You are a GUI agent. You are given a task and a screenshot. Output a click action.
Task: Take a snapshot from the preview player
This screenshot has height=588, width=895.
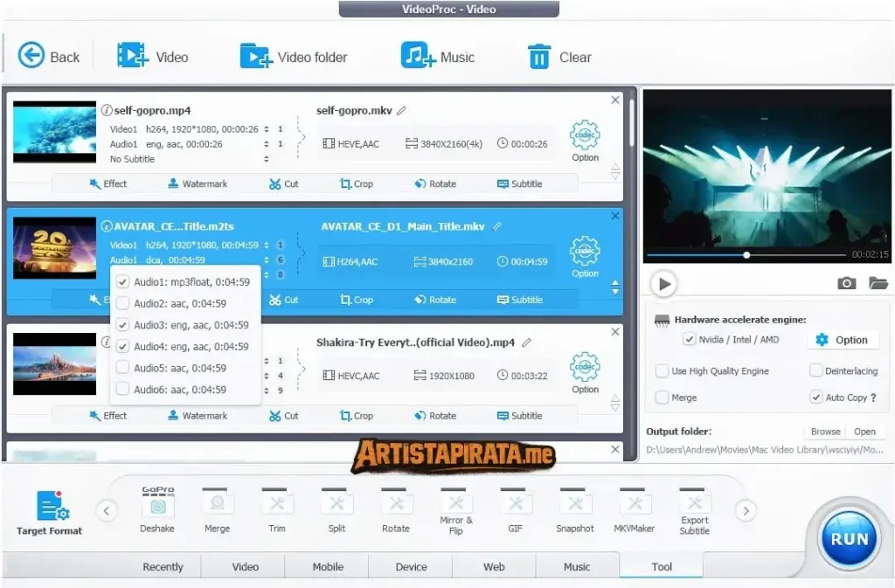[846, 283]
